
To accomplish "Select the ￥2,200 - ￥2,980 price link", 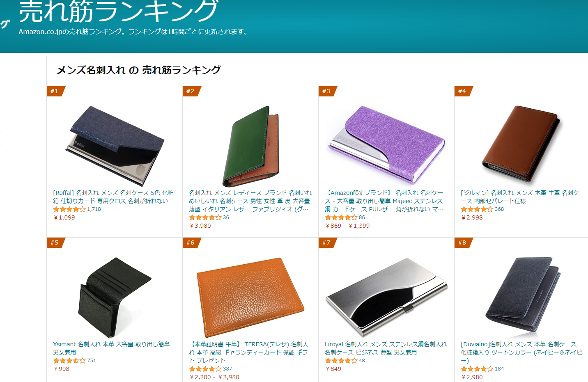I will coord(214,377).
